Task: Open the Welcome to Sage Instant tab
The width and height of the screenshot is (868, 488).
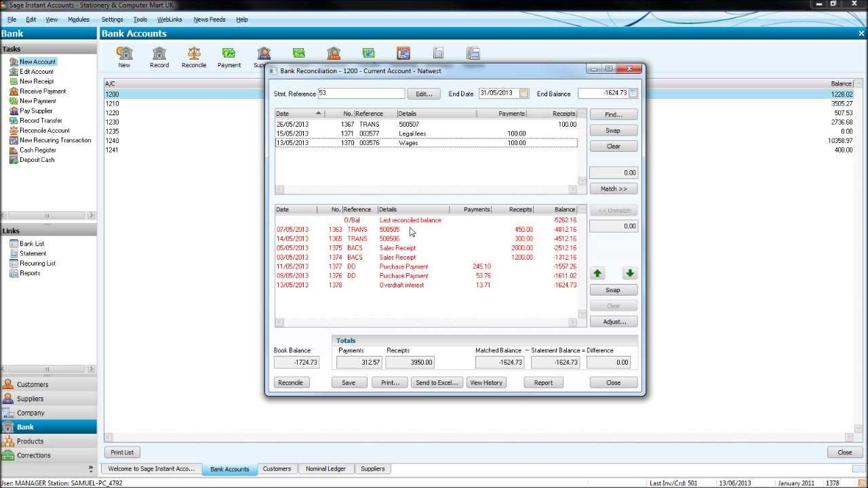Action: (x=153, y=468)
